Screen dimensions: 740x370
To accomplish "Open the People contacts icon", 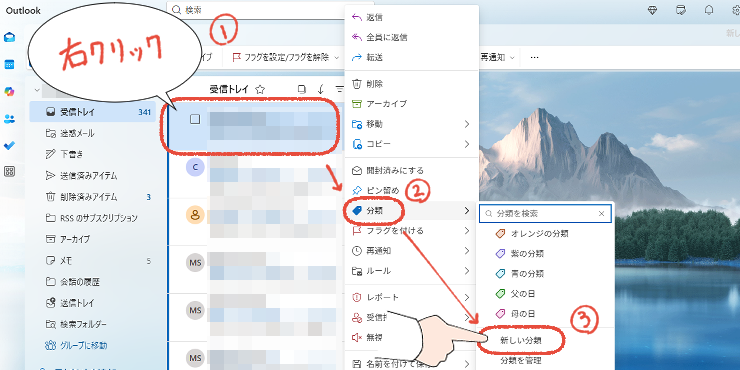I will (9, 118).
